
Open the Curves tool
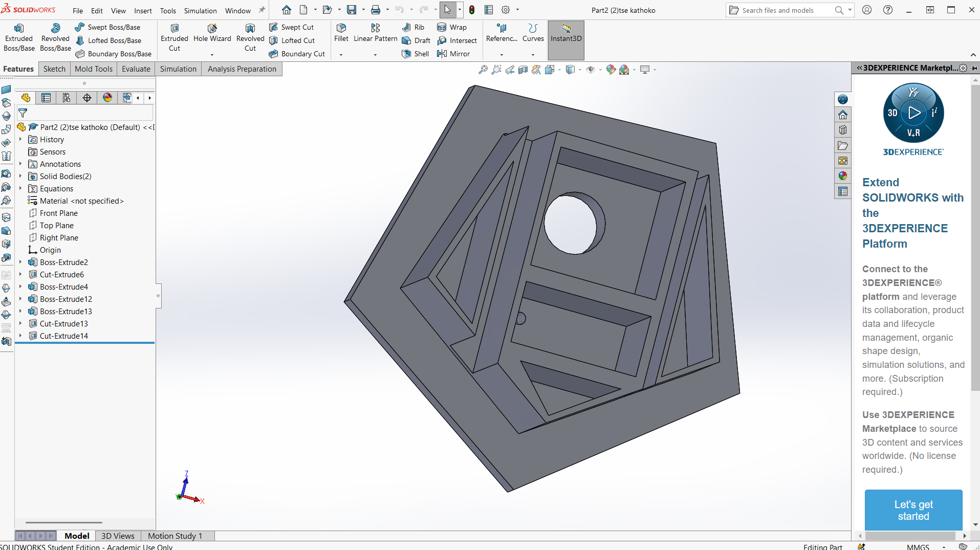pos(533,33)
